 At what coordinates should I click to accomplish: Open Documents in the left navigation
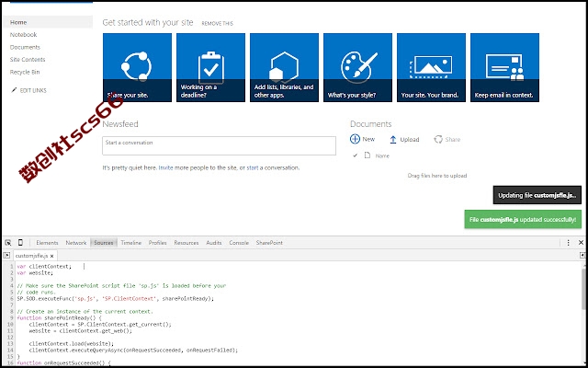(x=25, y=47)
